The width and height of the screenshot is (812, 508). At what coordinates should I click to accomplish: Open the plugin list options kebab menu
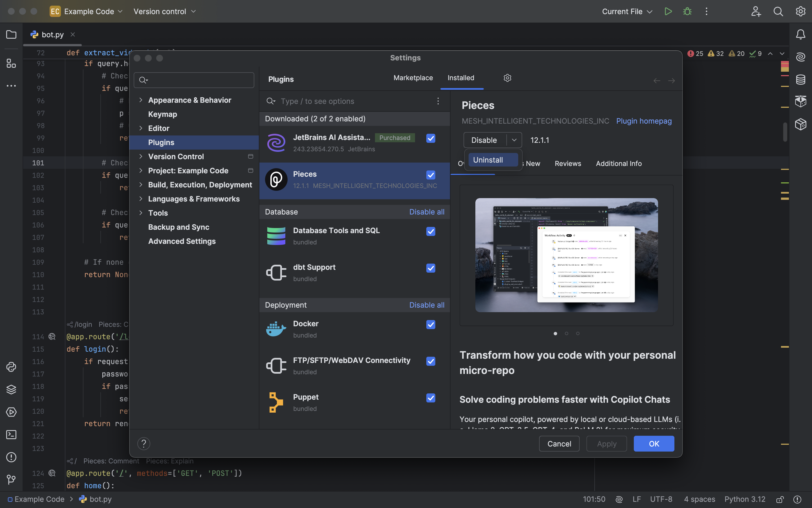438,101
